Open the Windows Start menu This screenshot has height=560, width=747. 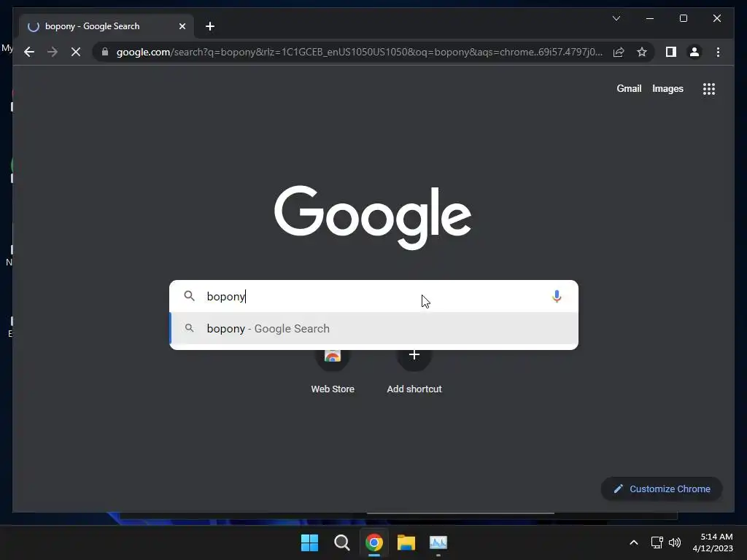309,542
